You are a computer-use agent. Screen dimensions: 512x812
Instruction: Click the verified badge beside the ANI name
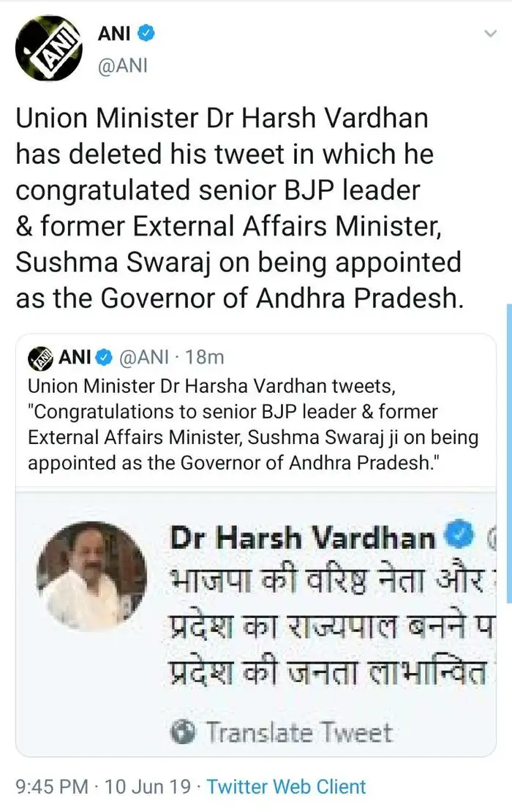click(147, 34)
